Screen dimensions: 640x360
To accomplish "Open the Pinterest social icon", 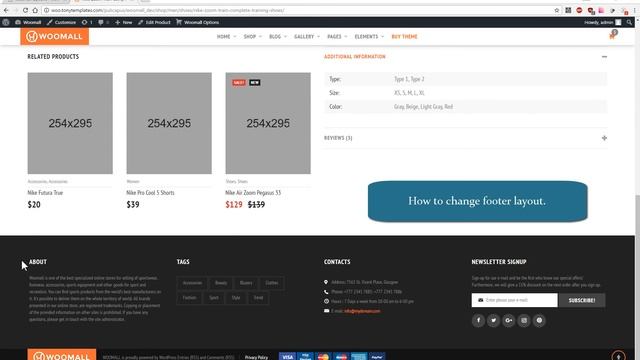I will (539, 320).
